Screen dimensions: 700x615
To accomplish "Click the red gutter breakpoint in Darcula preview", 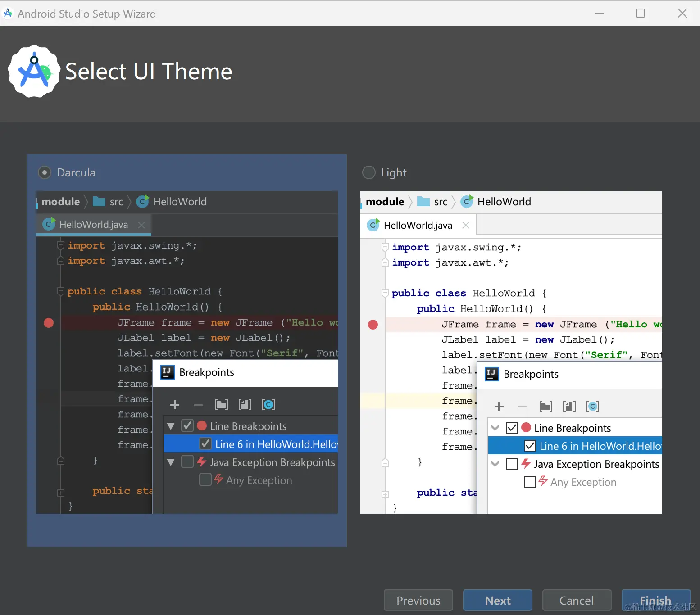I will [x=49, y=322].
